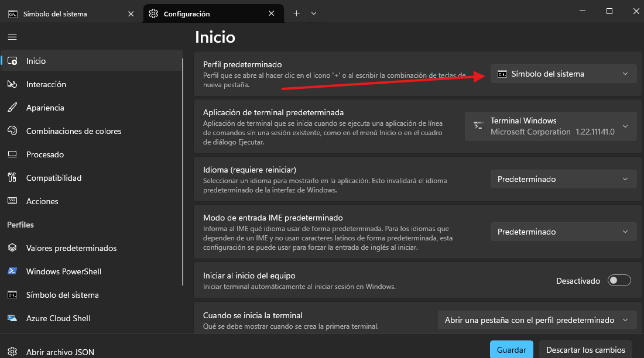Image resolution: width=644 pixels, height=358 pixels.
Task: Minimize the terminal window
Action: coord(583,11)
